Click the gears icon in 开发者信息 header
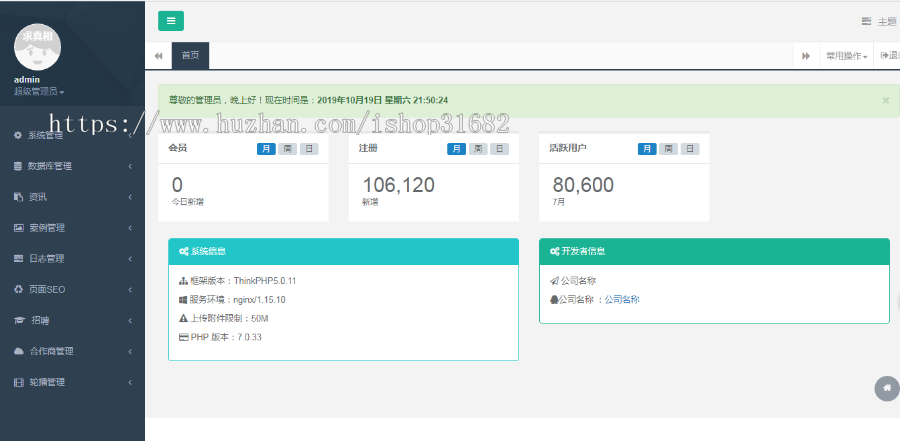The image size is (900, 441). (x=554, y=252)
